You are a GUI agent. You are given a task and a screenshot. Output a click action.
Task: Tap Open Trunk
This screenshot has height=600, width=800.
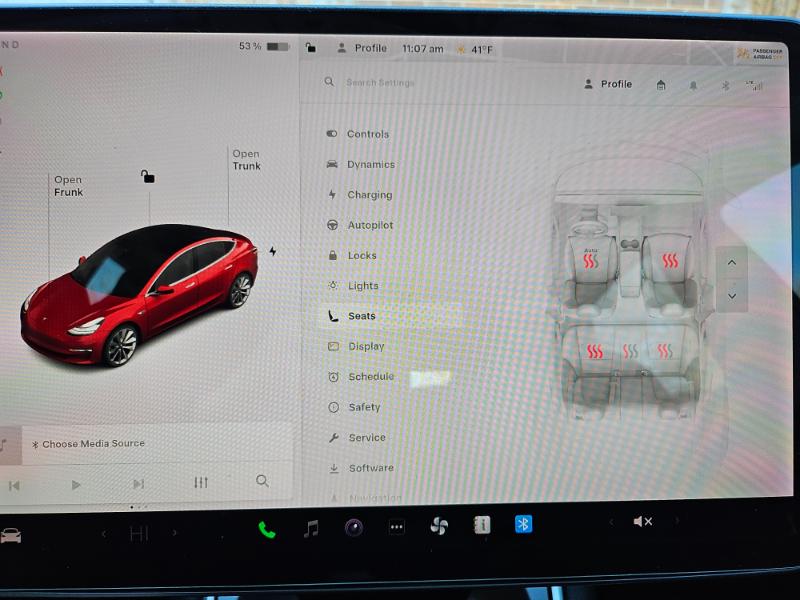pyautogui.click(x=246, y=160)
